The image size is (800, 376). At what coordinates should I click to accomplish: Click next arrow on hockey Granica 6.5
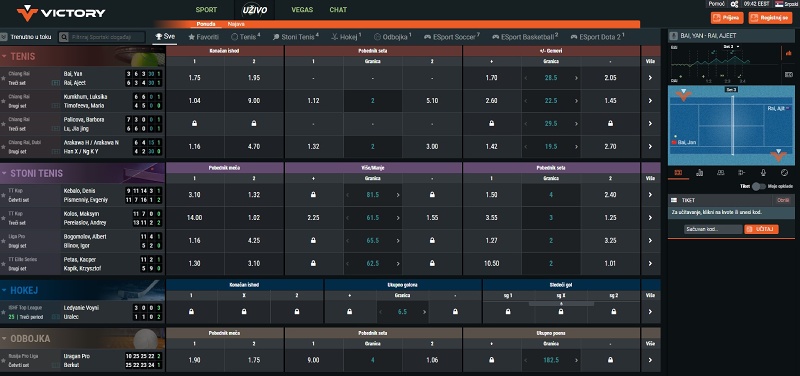click(x=424, y=312)
